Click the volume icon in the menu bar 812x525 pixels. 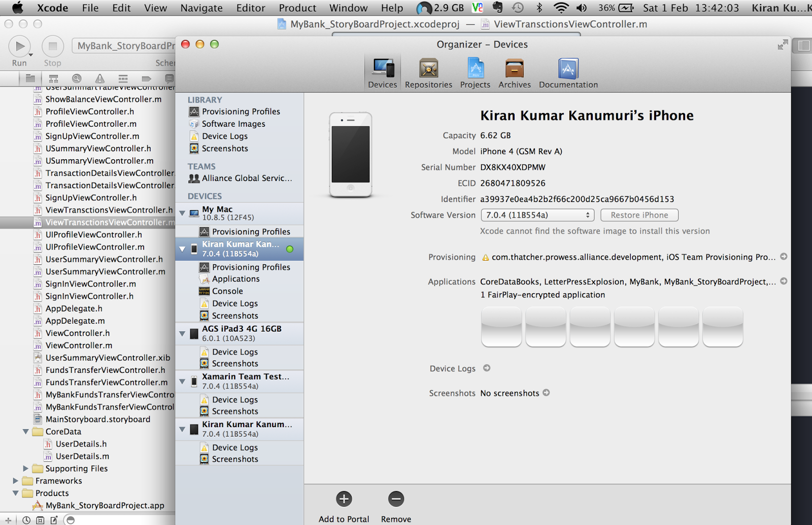click(582, 8)
